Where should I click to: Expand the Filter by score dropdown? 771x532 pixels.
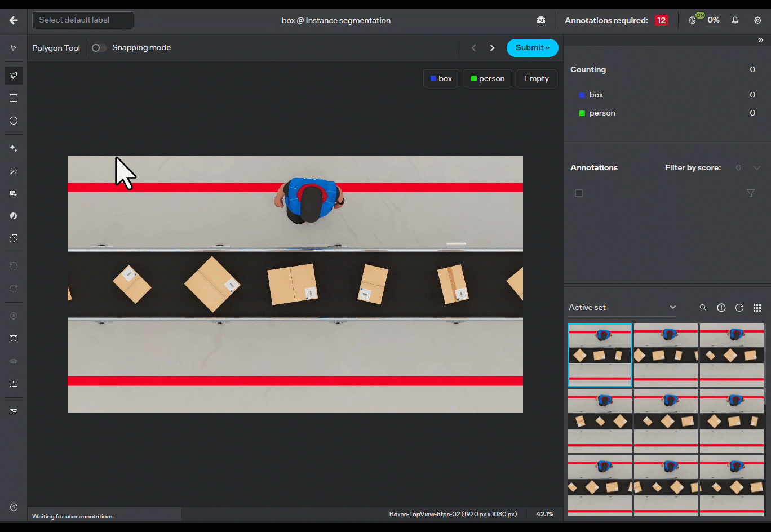(757, 168)
